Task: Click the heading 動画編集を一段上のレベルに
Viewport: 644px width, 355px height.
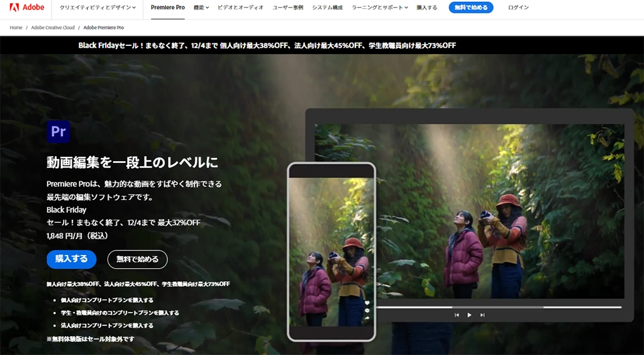Action: (132, 162)
